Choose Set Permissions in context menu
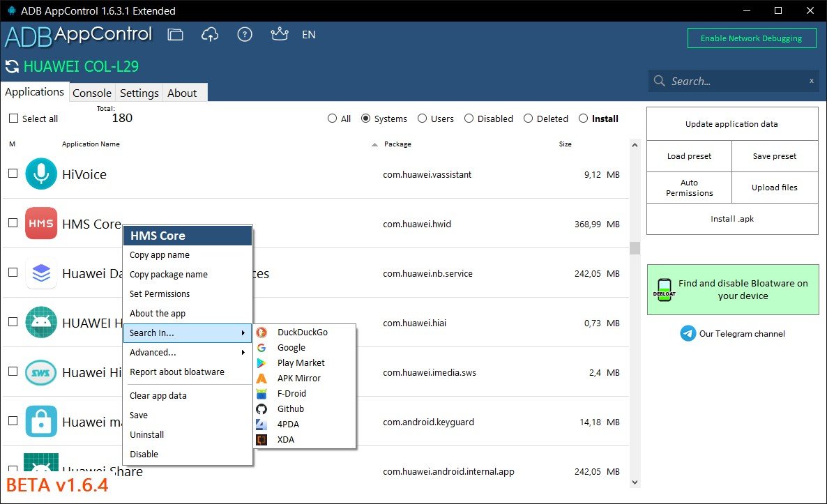Viewport: 827px width, 504px height. pyautogui.click(x=188, y=293)
